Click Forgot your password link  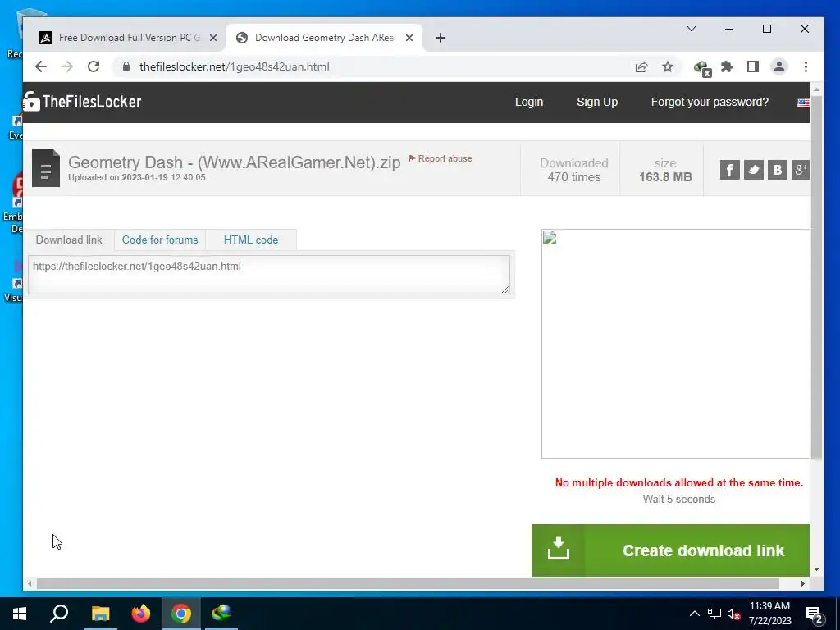(710, 102)
